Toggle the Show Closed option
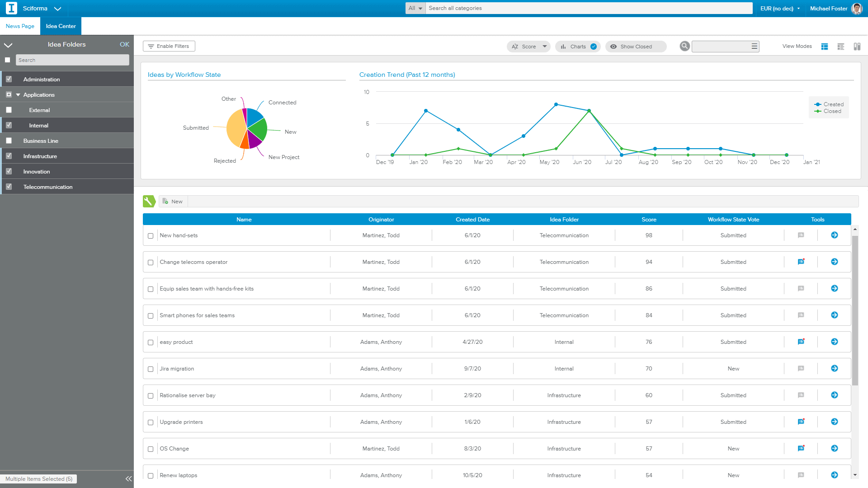868x488 pixels. pyautogui.click(x=636, y=47)
